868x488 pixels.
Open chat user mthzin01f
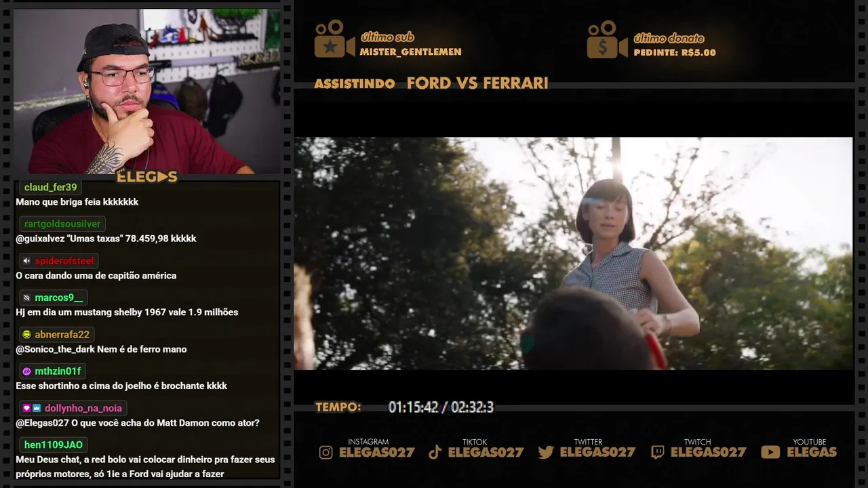coord(58,371)
